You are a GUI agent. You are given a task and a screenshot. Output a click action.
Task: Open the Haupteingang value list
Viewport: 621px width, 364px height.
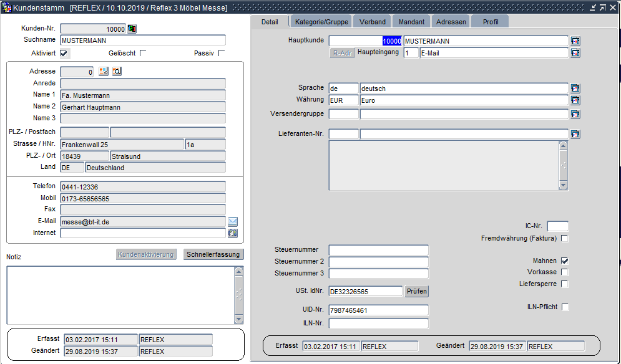coord(575,53)
